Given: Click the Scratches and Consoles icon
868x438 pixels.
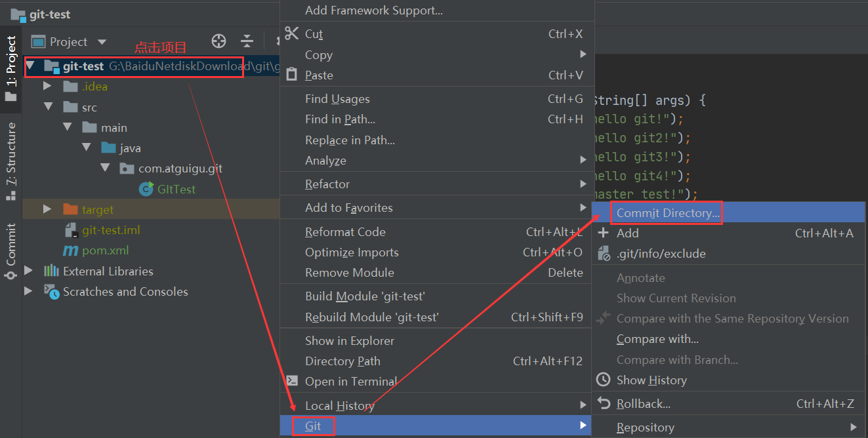Looking at the screenshot, I should tap(51, 291).
